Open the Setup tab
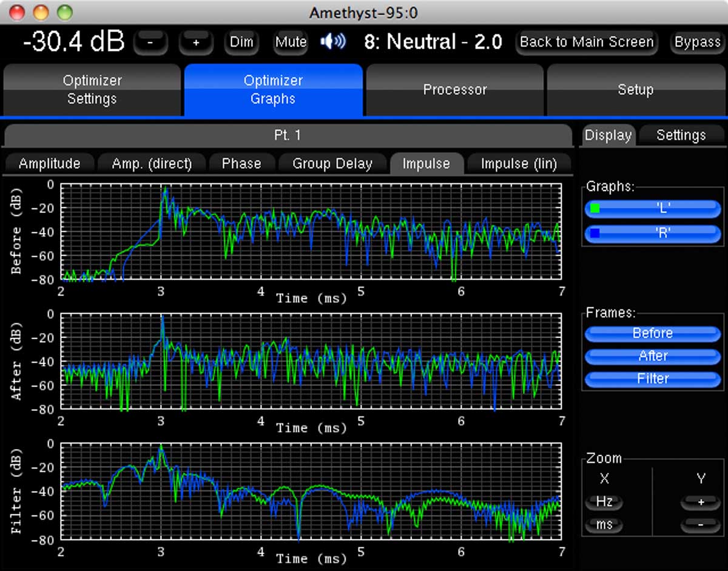This screenshot has height=571, width=728. click(635, 90)
